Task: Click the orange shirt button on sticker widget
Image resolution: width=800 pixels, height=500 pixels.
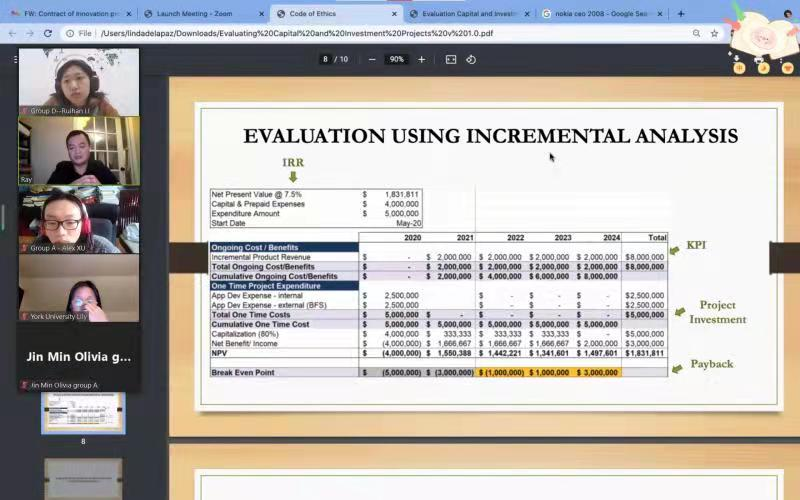Action: pyautogui.click(x=787, y=68)
